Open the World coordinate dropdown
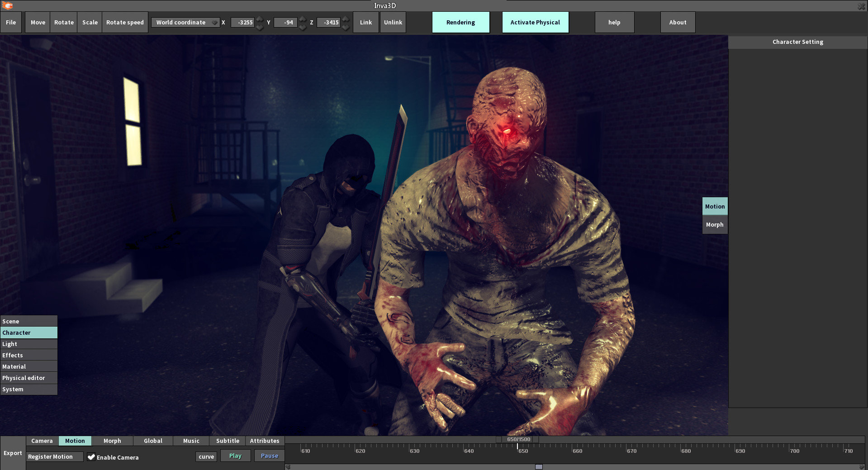 185,22
